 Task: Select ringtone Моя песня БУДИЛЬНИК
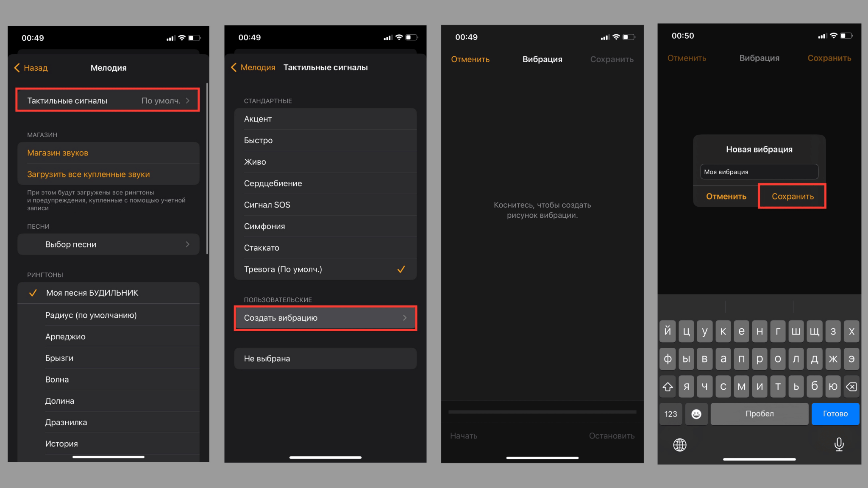[108, 293]
